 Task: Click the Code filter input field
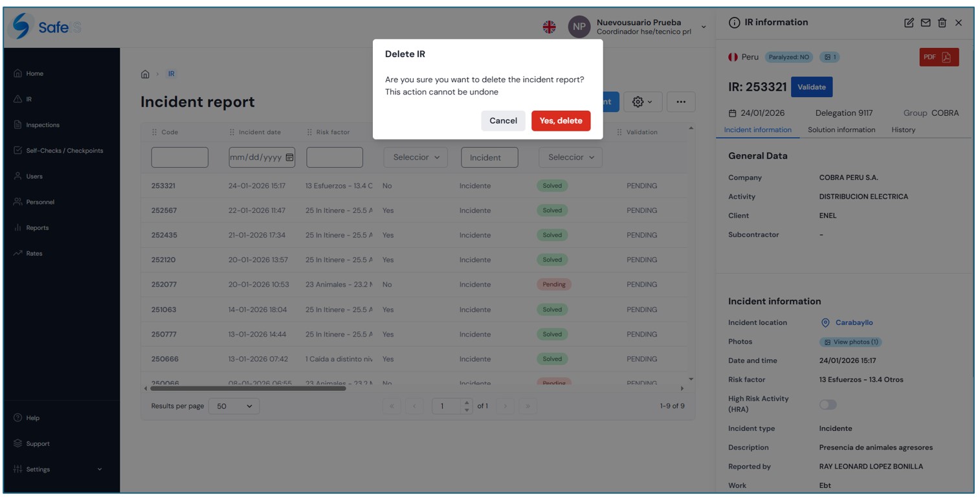point(179,157)
